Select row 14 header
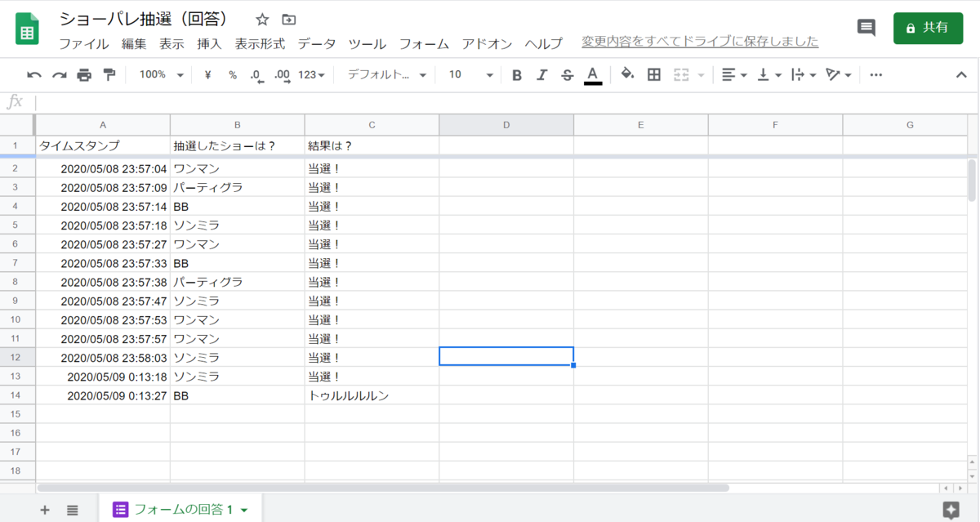The image size is (980, 522). point(16,395)
